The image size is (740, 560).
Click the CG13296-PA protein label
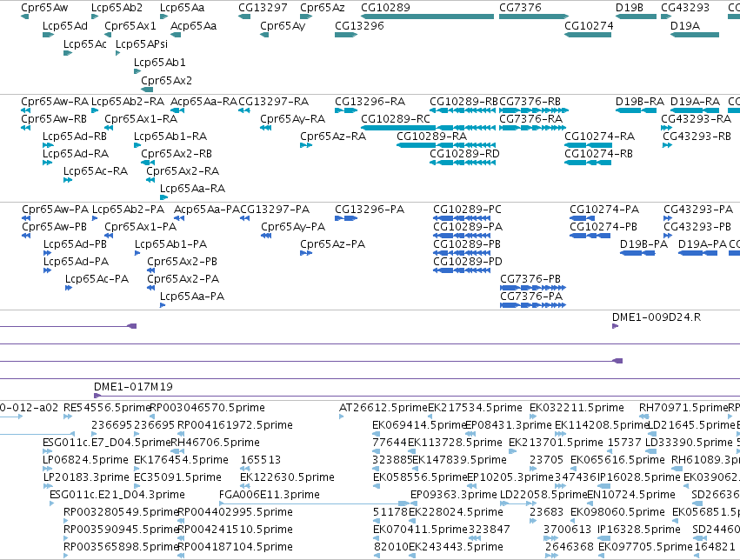pyautogui.click(x=370, y=210)
